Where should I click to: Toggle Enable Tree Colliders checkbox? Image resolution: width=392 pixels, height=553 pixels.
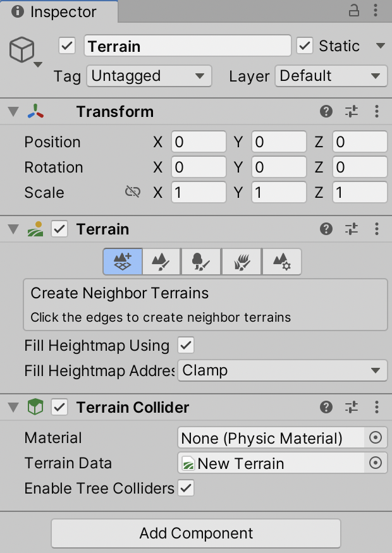[x=186, y=489]
